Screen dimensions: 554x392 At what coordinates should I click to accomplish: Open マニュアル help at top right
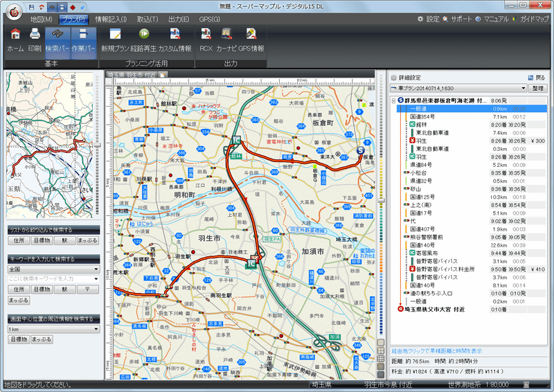(x=492, y=19)
